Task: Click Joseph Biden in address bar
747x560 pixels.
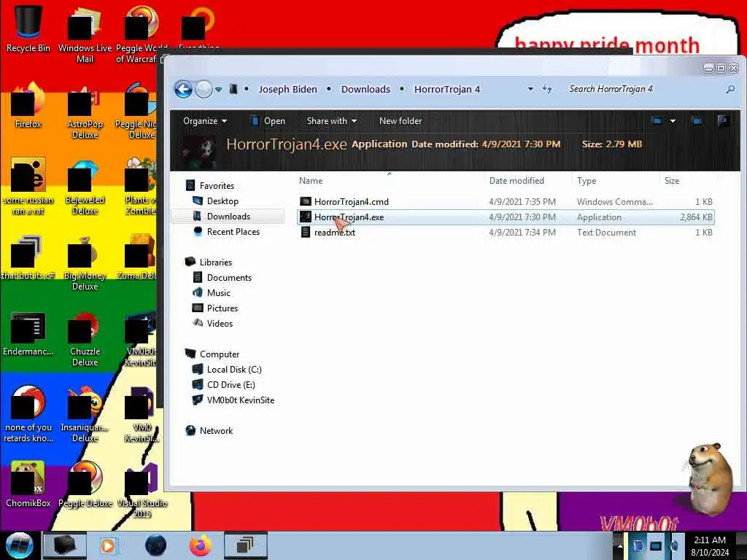Action: (x=287, y=89)
